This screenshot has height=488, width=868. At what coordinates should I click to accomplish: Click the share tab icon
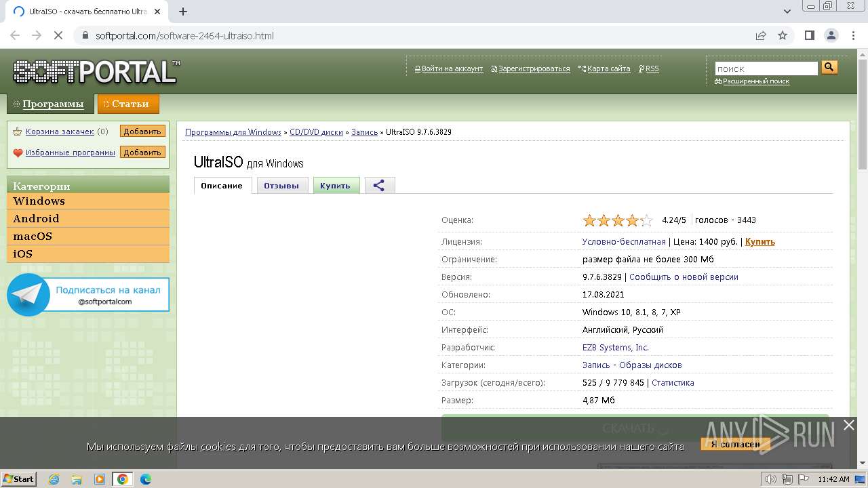point(379,186)
